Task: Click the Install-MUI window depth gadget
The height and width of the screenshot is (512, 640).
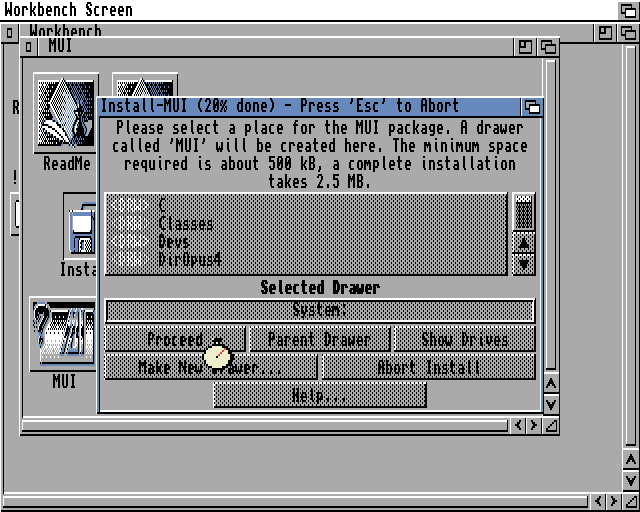Action: click(x=532, y=107)
